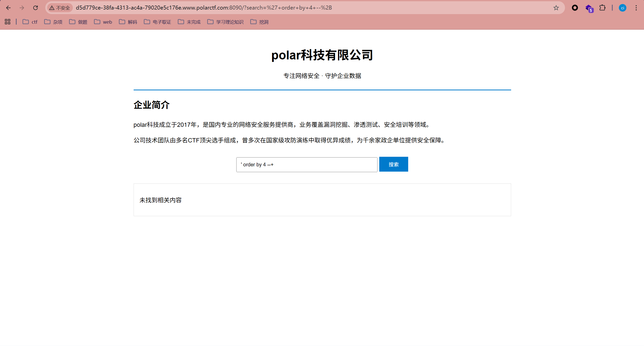Reload the current page
This screenshot has height=346, width=644.
click(35, 8)
